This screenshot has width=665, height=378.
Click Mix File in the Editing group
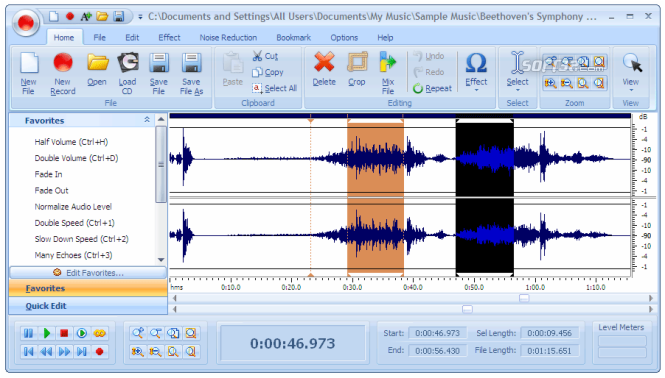388,73
